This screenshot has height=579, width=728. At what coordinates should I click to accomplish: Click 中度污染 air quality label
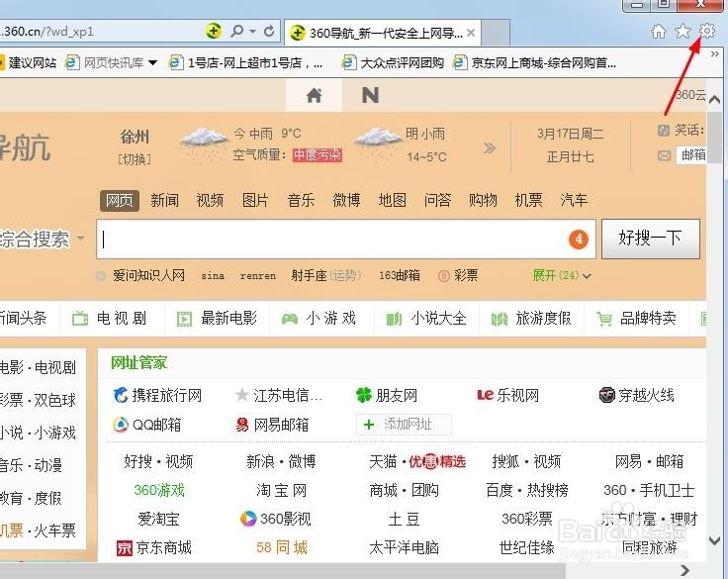click(x=318, y=155)
